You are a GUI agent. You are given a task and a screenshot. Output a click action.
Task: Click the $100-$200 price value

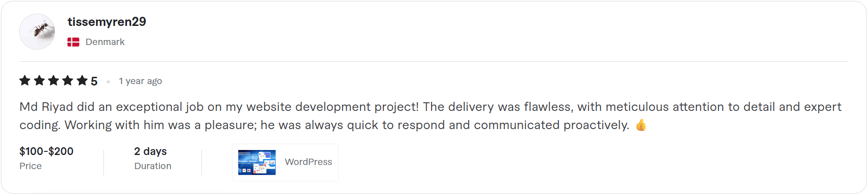click(46, 151)
